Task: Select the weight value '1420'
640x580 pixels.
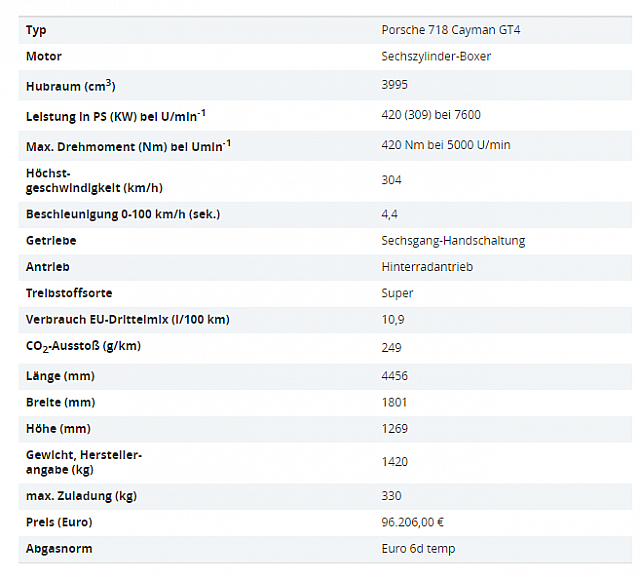Action: tap(394, 462)
